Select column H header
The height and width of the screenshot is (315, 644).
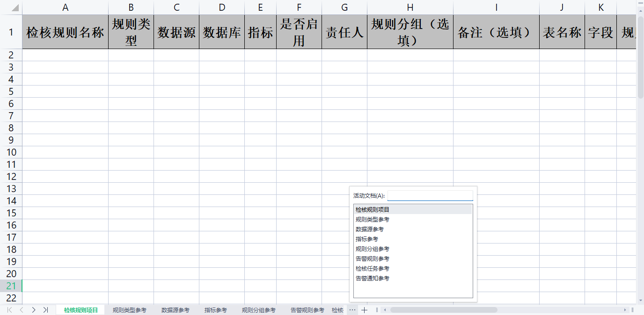click(410, 7)
